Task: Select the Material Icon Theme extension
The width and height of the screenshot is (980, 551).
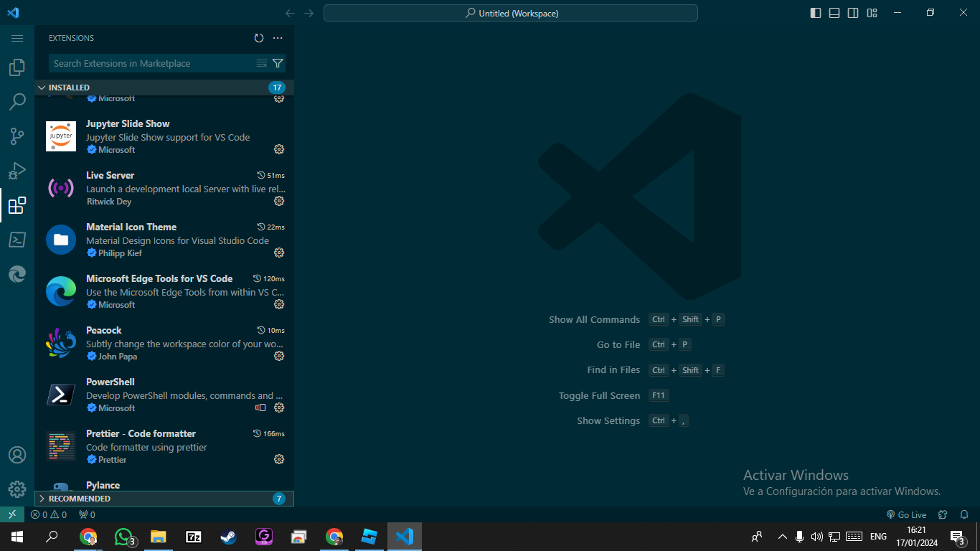Action: coord(164,240)
